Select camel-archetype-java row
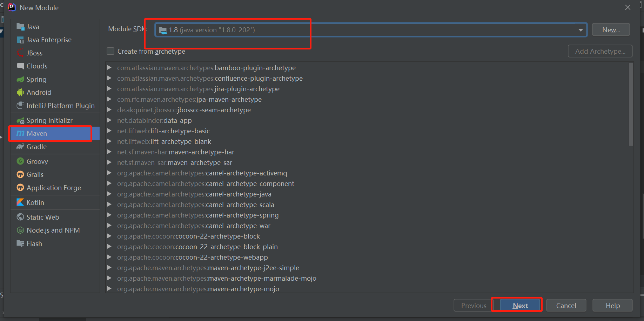Image resolution: width=644 pixels, height=321 pixels. [367, 194]
